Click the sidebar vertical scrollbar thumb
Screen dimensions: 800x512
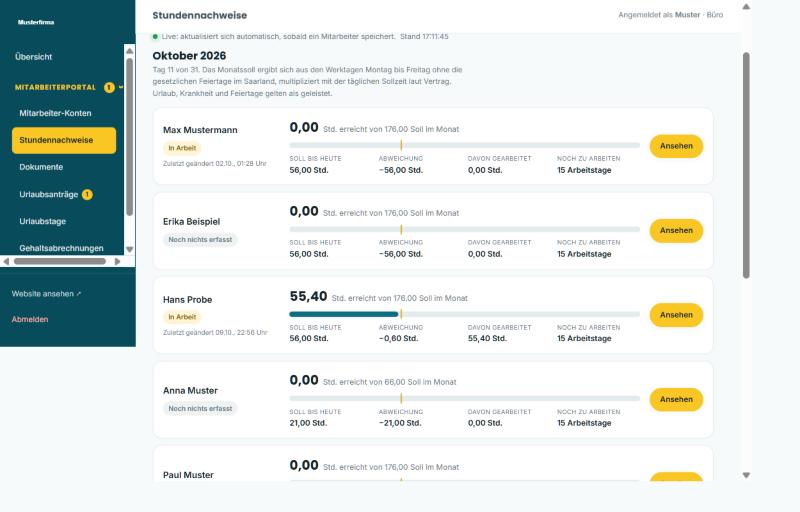(130, 137)
